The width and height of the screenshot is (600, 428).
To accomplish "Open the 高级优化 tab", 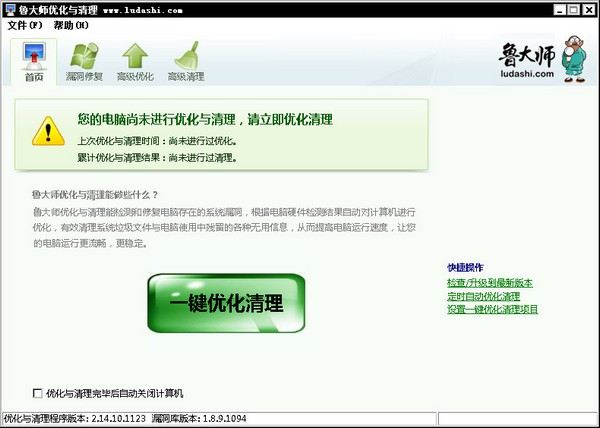I will [135, 62].
